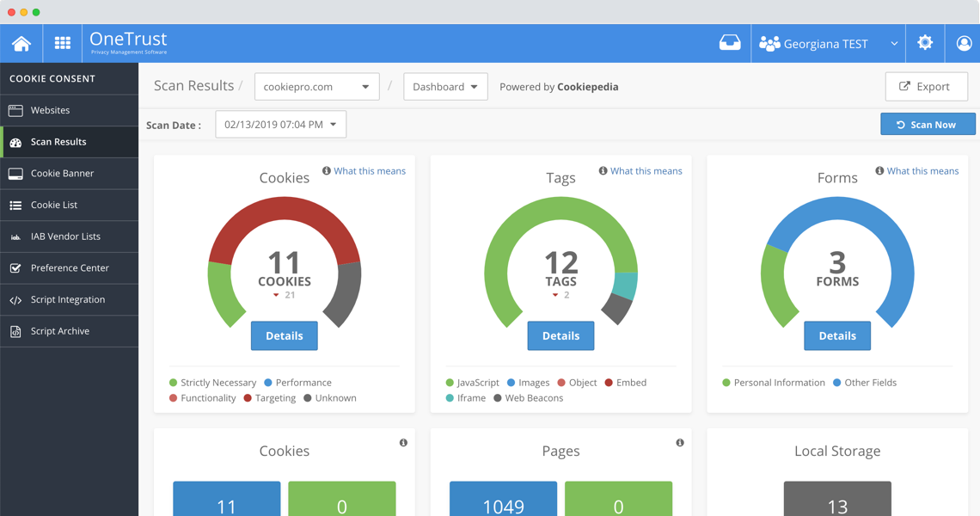The image size is (980, 516).
Task: Toggle Strictly Necessary legend dot
Action: (174, 383)
